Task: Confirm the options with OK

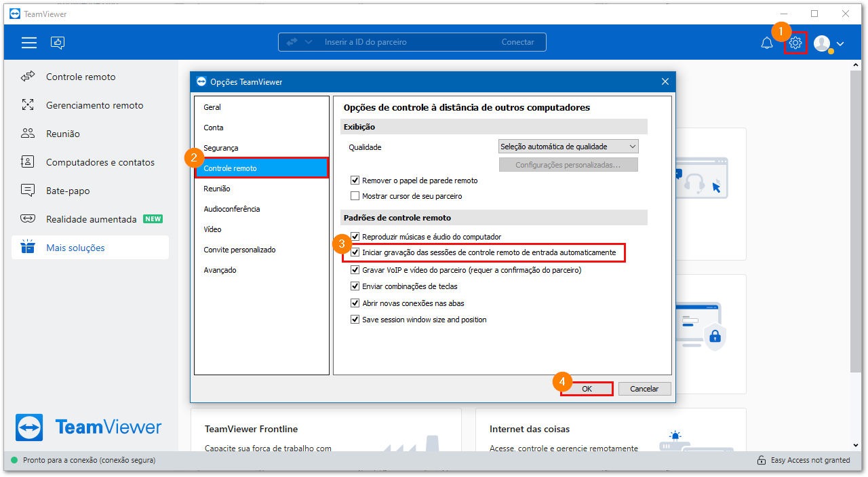Action: coord(587,389)
